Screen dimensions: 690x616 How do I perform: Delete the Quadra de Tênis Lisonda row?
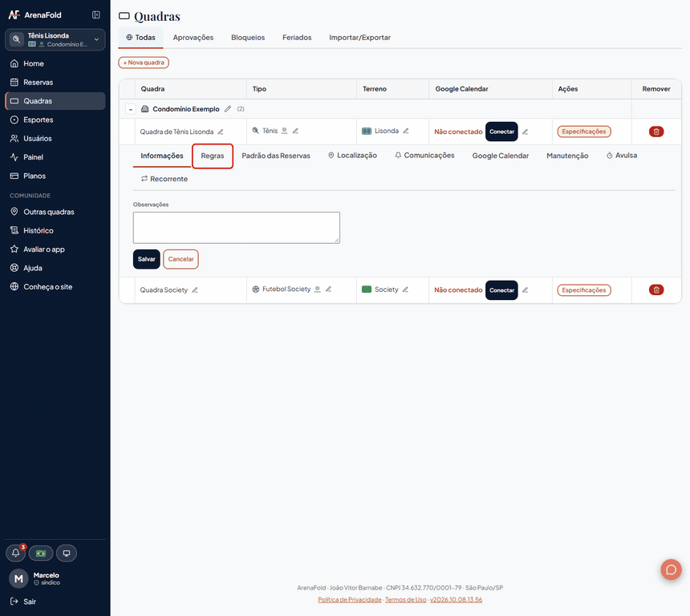click(x=656, y=132)
